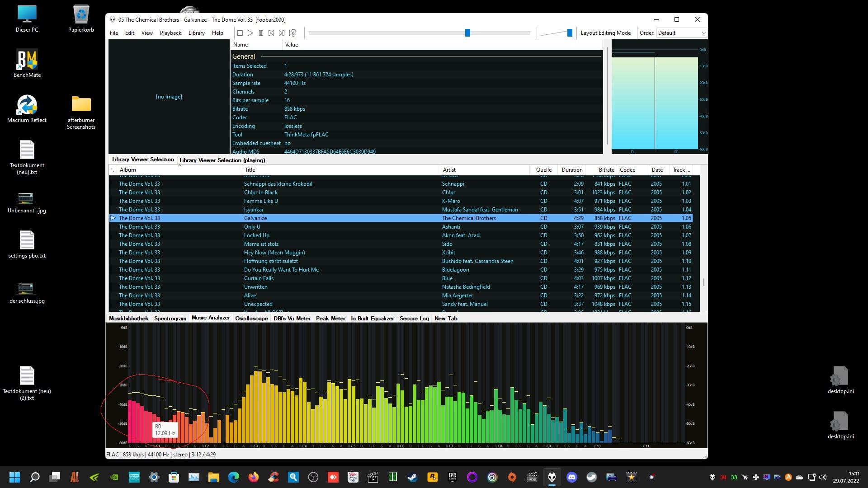Open the Edit menu
Viewport: 868px width, 488px height.
(x=130, y=33)
